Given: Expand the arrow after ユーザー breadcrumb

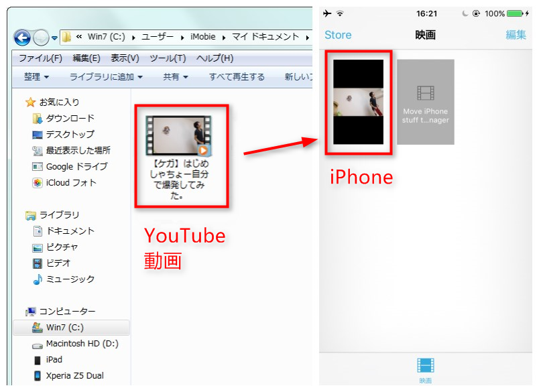Looking at the screenshot, I should click(182, 38).
